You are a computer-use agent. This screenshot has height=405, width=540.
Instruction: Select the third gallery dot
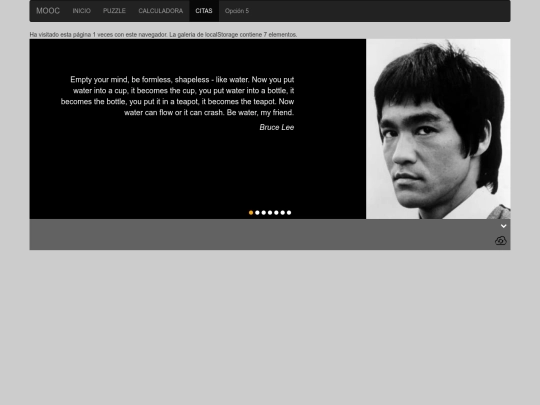264,212
